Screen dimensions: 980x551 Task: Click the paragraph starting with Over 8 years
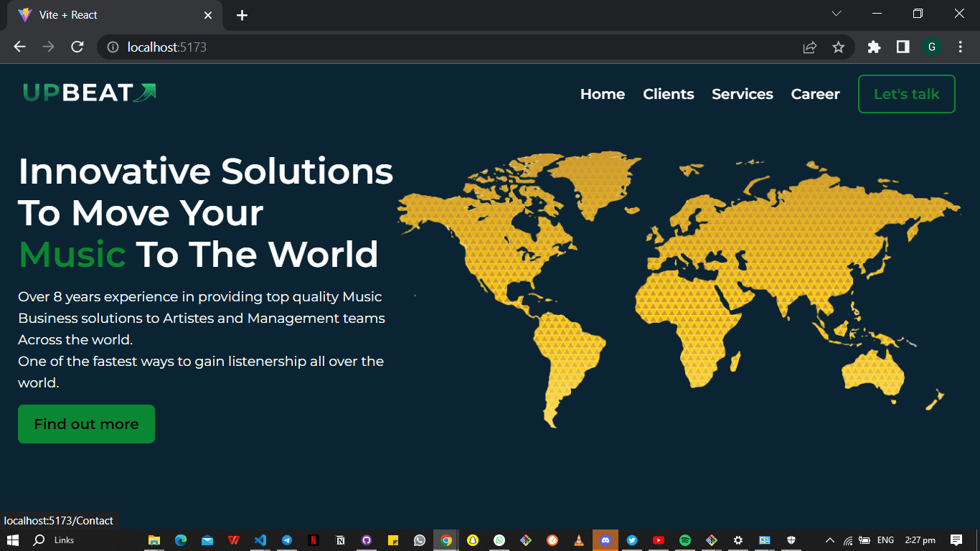click(202, 339)
